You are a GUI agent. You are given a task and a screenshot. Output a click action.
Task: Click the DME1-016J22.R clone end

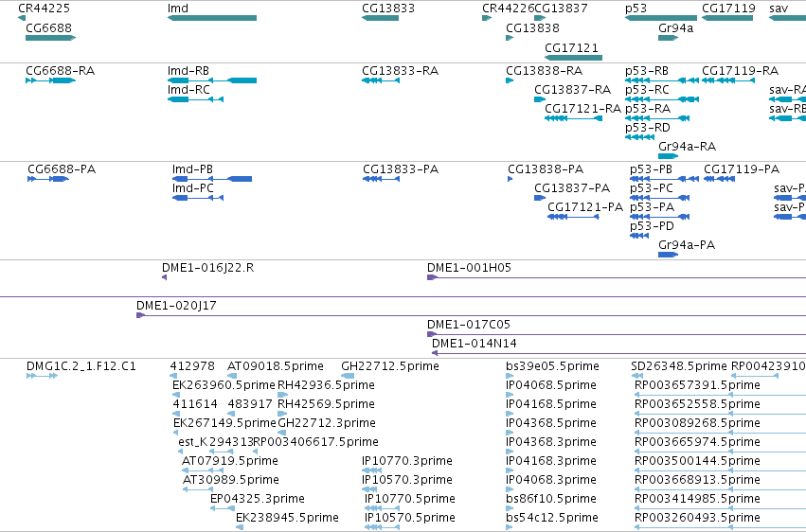[x=165, y=277]
